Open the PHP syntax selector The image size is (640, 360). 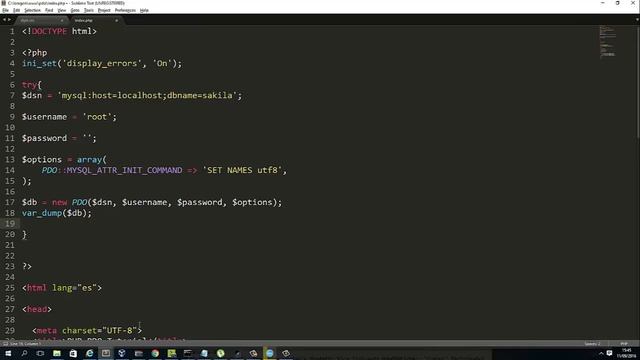(624, 344)
